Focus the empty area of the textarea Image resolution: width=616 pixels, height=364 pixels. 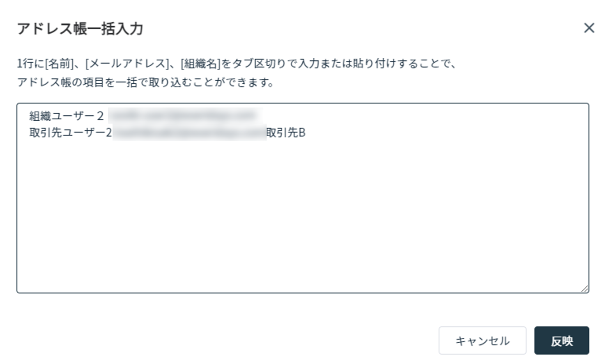coord(303,213)
